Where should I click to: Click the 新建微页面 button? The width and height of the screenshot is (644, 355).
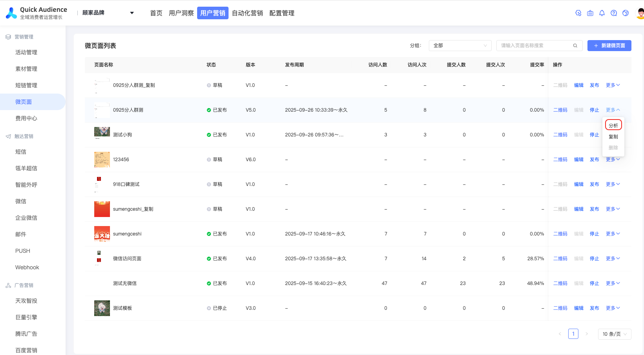[609, 46]
